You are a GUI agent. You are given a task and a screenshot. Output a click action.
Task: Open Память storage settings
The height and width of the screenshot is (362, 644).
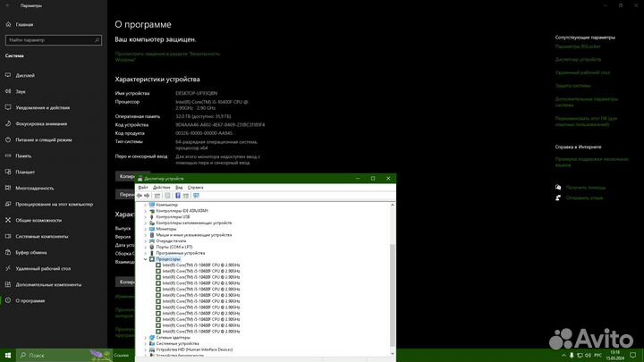[23, 156]
